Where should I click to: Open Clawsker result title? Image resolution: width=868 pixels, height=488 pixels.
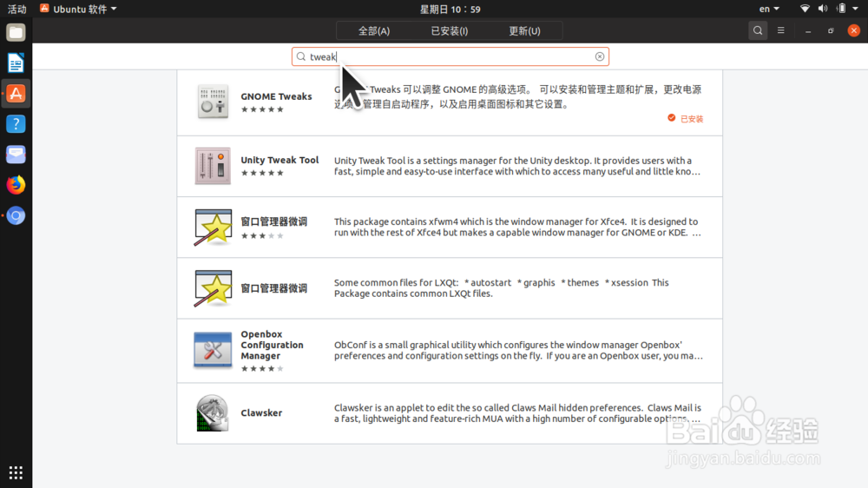coord(261,412)
